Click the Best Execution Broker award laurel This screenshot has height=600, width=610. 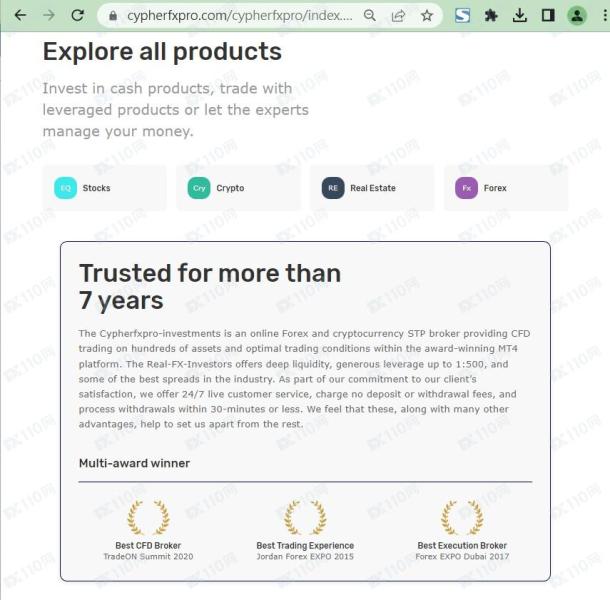click(x=462, y=518)
